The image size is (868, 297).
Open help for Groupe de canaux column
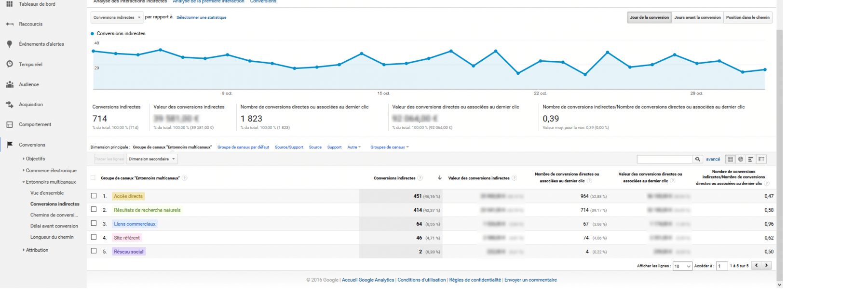click(185, 178)
